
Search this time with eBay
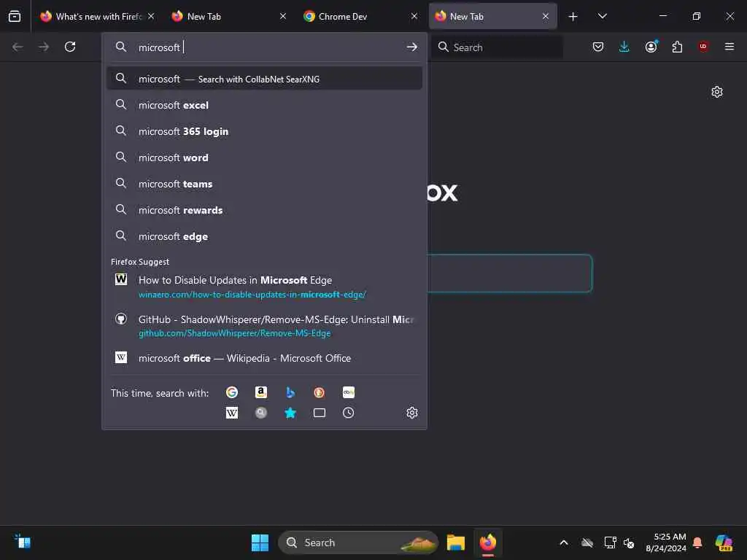[348, 392]
